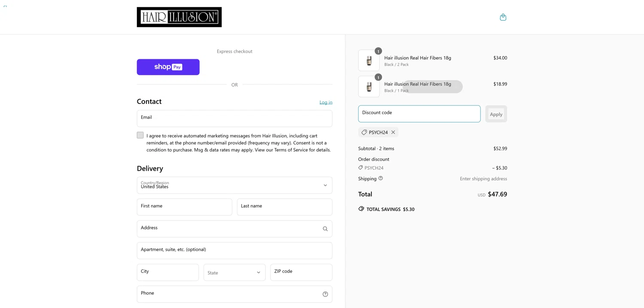Focus the First name field
This screenshot has width=644, height=308.
(x=185, y=207)
